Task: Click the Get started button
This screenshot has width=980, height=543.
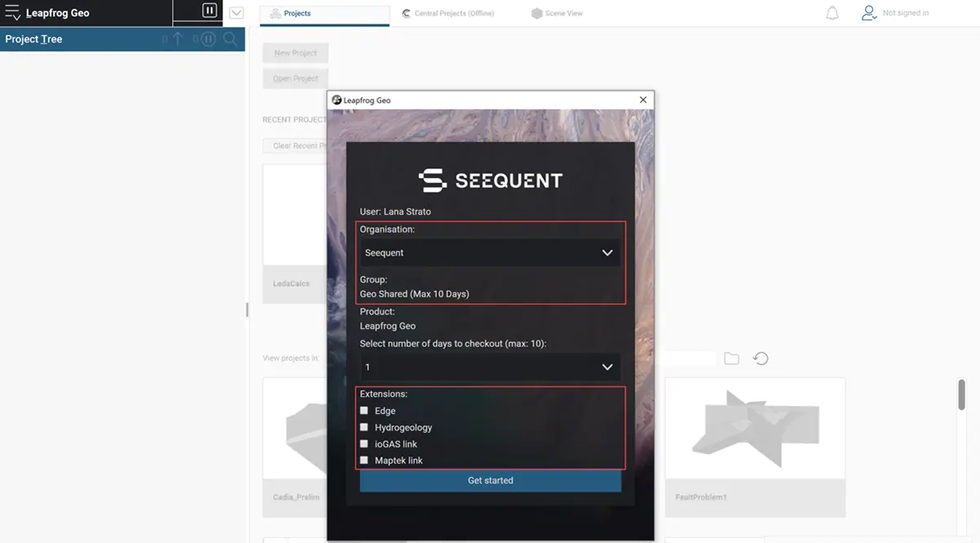Action: pos(490,481)
